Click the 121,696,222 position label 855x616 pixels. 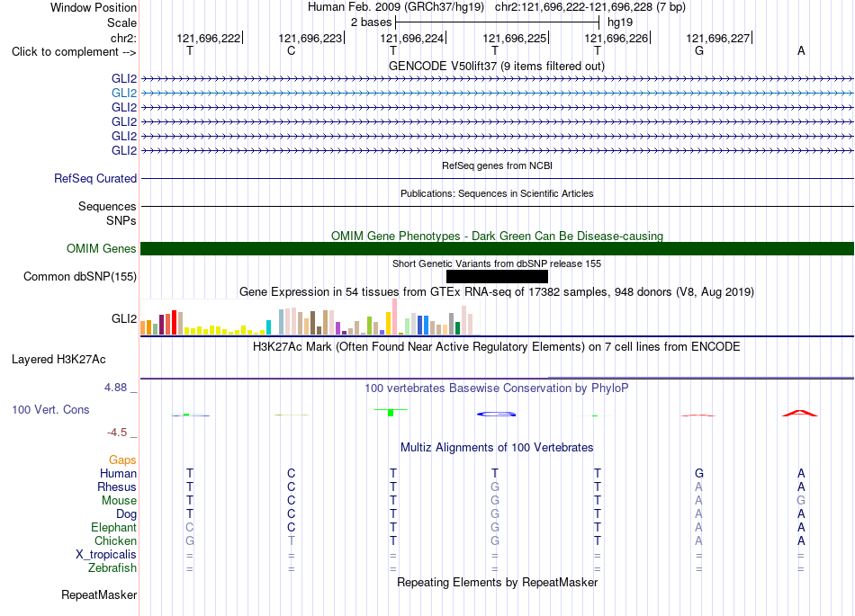(x=208, y=38)
